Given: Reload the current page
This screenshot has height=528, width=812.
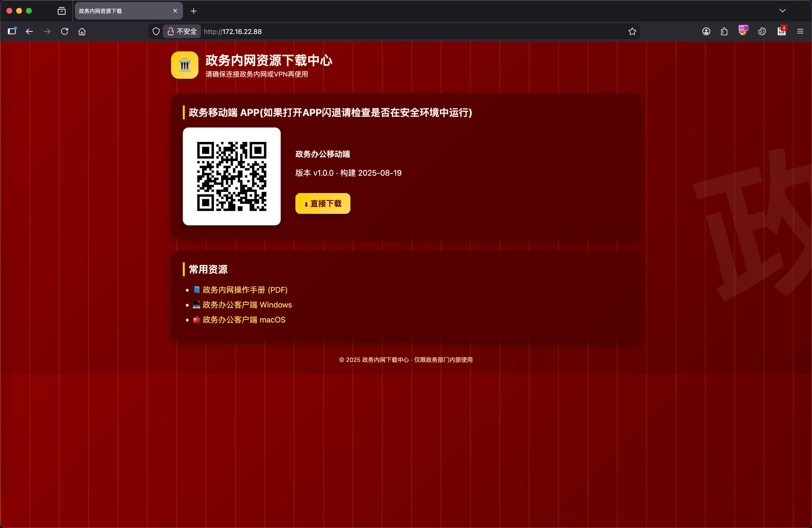Looking at the screenshot, I should click(x=64, y=31).
